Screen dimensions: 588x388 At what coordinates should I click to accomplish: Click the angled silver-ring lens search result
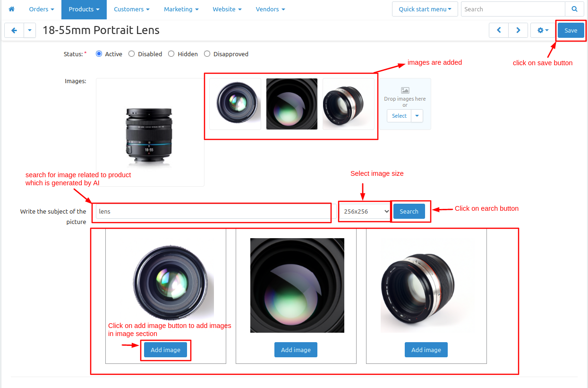(427, 285)
